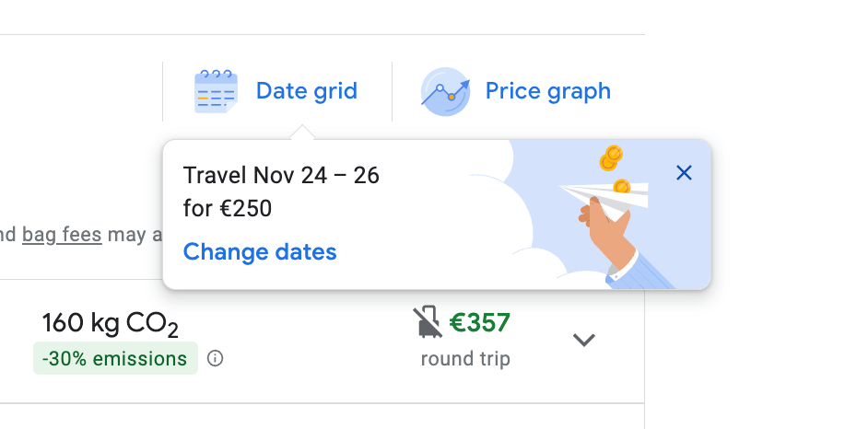Expand the €357 flight details chevron

584,340
